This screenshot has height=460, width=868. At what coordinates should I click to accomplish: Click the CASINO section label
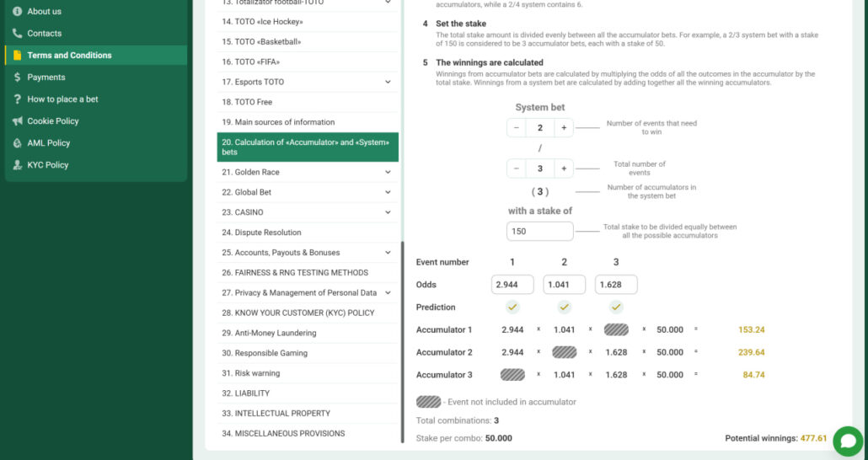pyautogui.click(x=243, y=212)
